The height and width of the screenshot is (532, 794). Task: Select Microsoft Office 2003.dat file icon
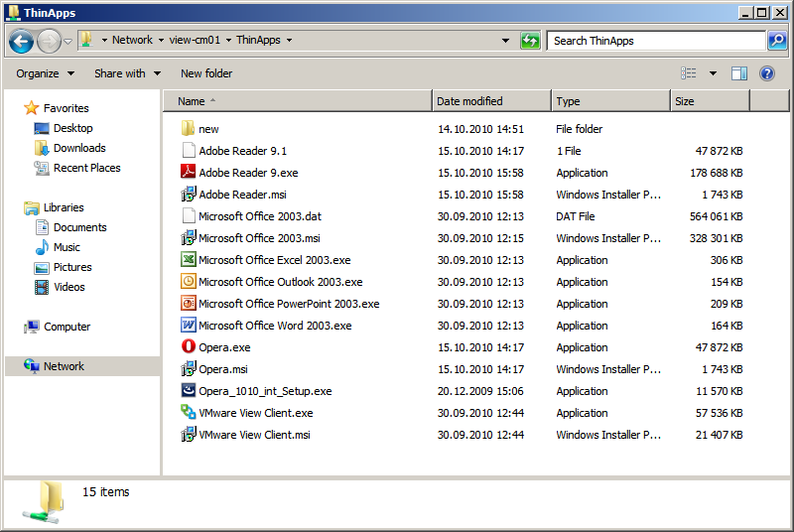coord(189,215)
